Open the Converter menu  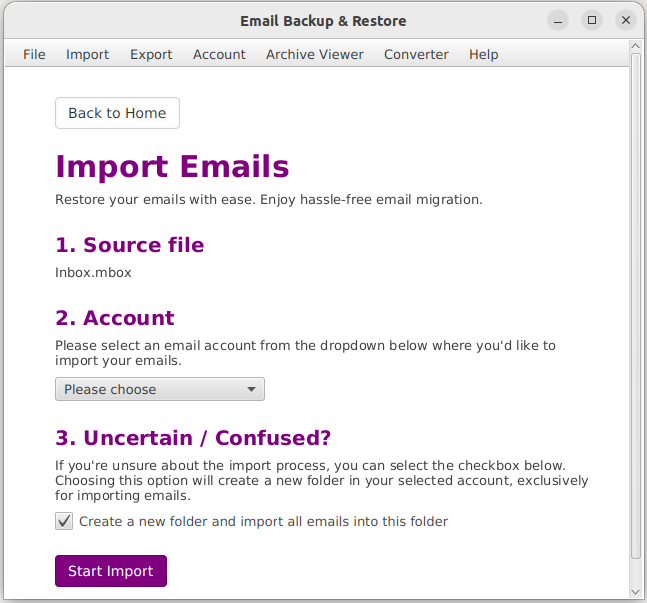click(416, 54)
